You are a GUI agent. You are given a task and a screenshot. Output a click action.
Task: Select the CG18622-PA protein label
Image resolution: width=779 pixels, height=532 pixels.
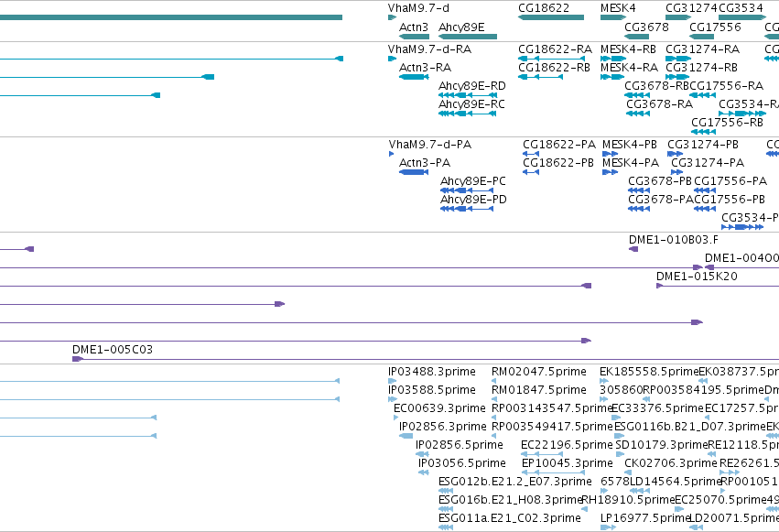(559, 145)
